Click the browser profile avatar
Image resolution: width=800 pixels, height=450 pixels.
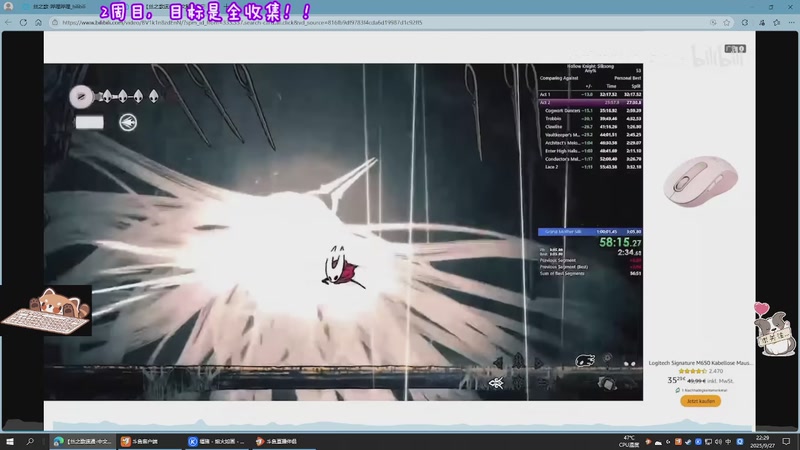click(8, 7)
